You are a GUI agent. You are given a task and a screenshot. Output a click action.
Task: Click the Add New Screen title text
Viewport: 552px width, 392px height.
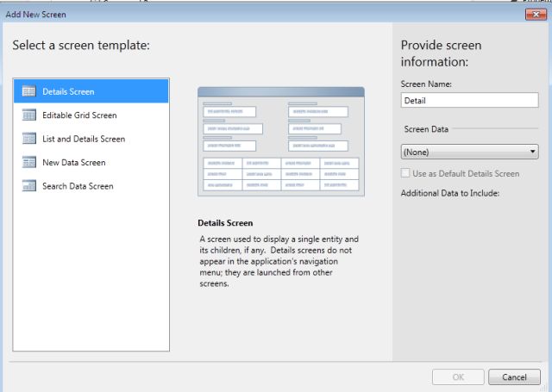click(x=36, y=15)
